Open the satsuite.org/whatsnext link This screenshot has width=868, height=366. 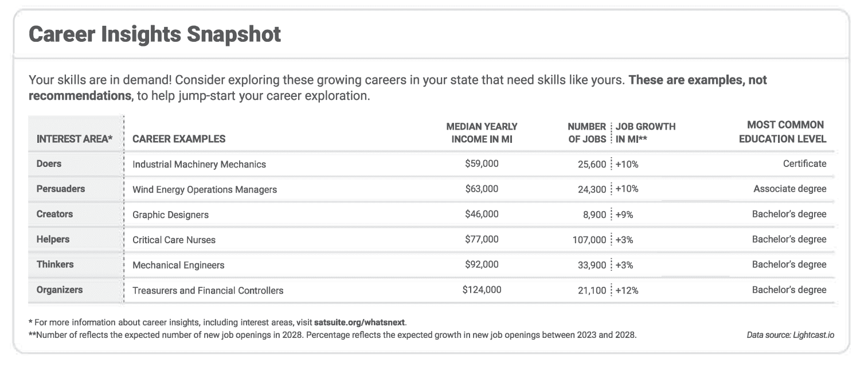pos(360,322)
